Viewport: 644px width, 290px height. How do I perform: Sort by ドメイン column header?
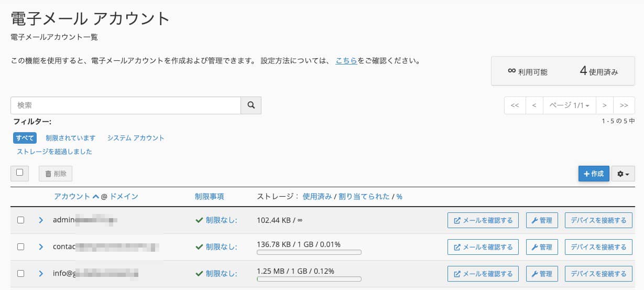pos(124,197)
